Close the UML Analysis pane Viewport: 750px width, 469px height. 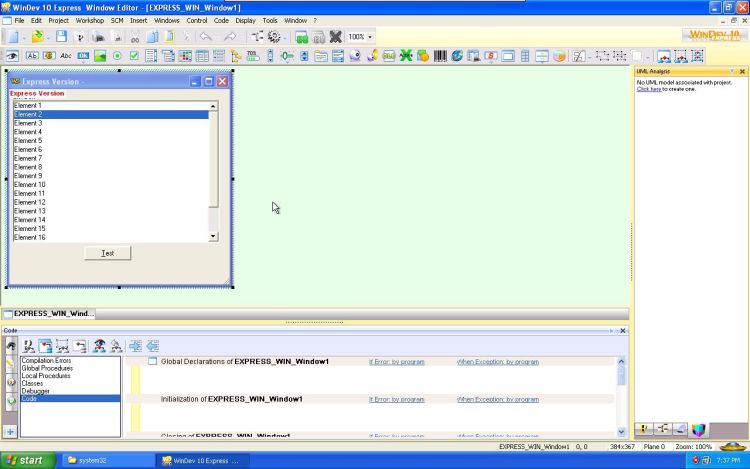[x=742, y=71]
